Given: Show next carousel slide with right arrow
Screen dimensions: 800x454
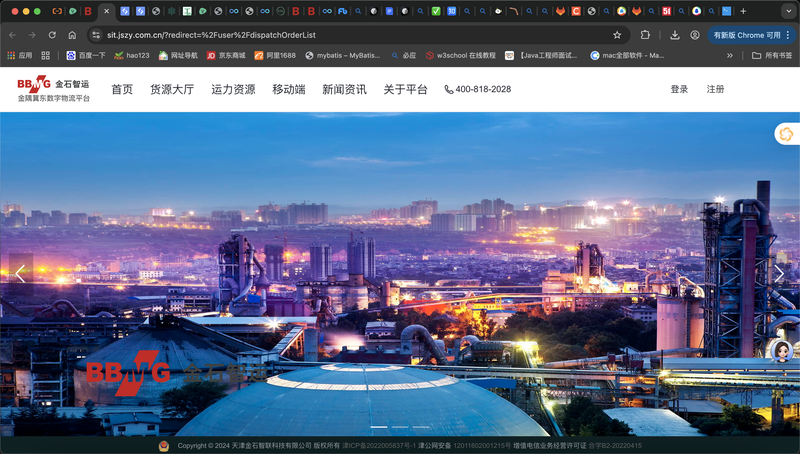Looking at the screenshot, I should pyautogui.click(x=779, y=274).
